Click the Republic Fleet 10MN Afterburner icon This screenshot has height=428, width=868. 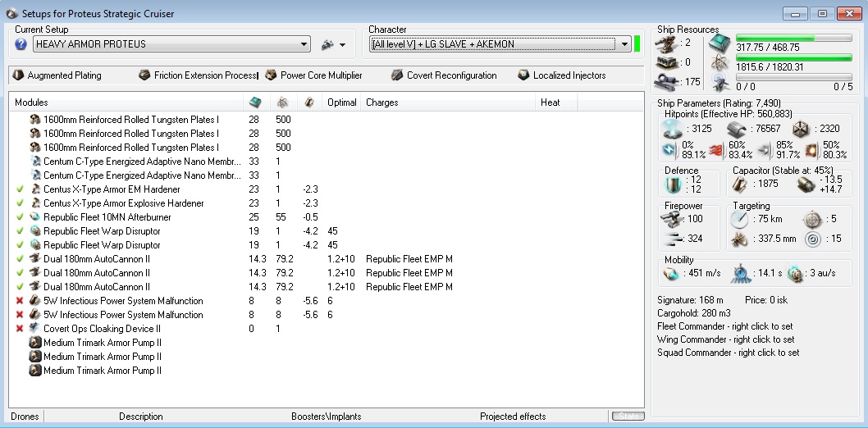pos(35,216)
